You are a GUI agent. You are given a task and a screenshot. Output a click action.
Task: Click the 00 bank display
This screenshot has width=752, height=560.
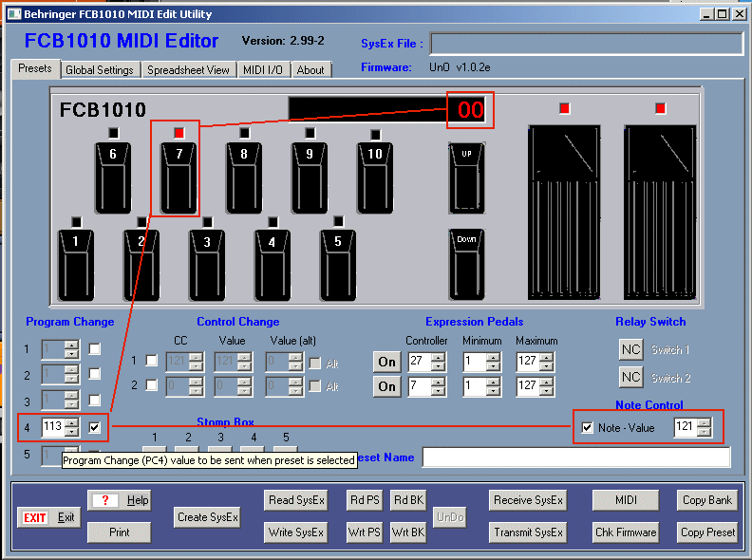pyautogui.click(x=471, y=110)
